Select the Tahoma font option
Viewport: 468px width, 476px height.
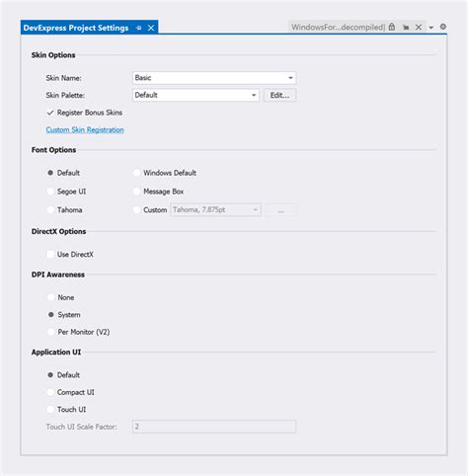tap(50, 209)
